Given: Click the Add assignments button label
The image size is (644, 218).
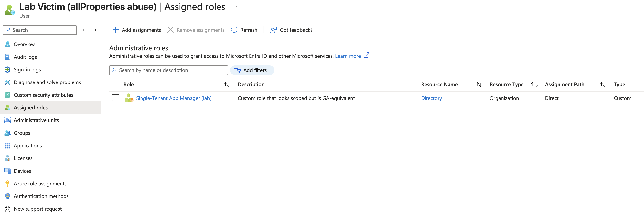Looking at the screenshot, I should [141, 30].
